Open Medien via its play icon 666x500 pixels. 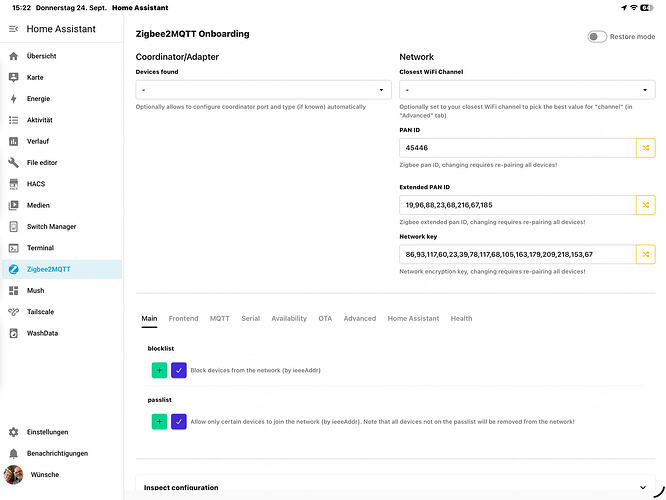[x=14, y=205]
